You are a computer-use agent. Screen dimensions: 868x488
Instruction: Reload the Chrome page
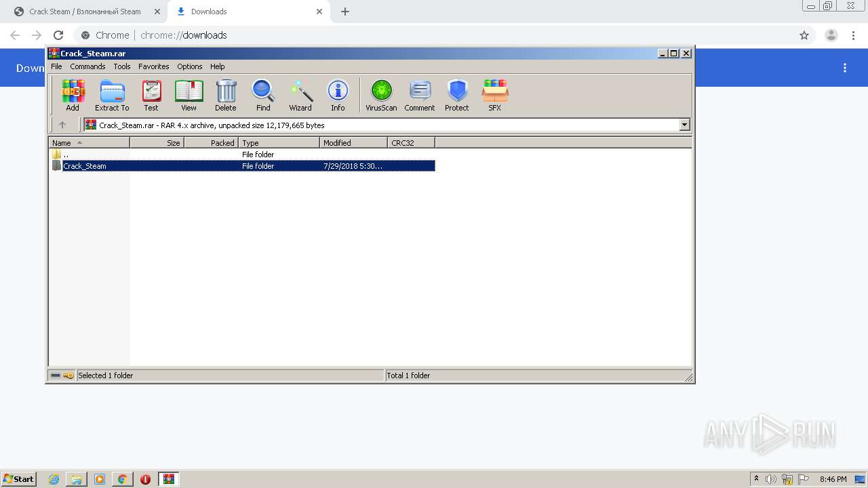click(x=58, y=35)
